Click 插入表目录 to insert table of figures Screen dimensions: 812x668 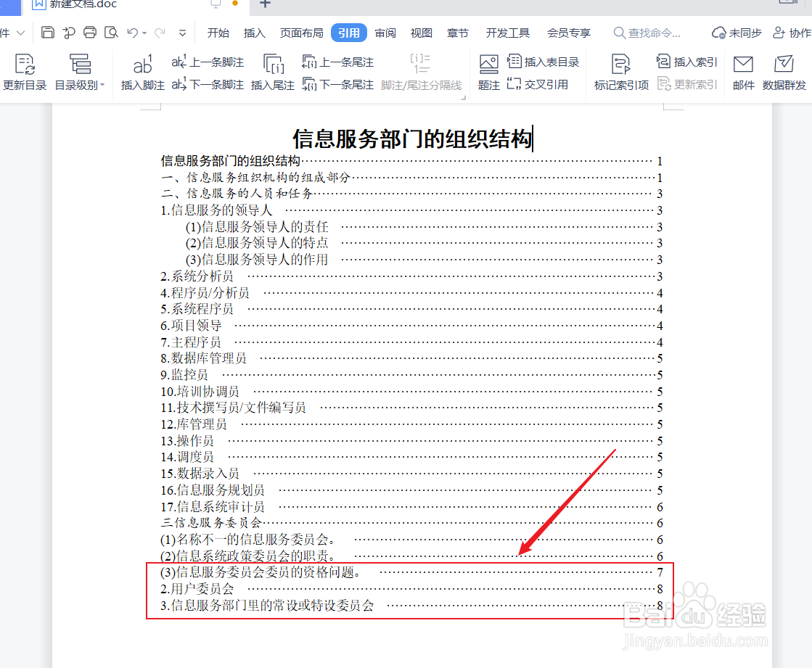coord(544,62)
